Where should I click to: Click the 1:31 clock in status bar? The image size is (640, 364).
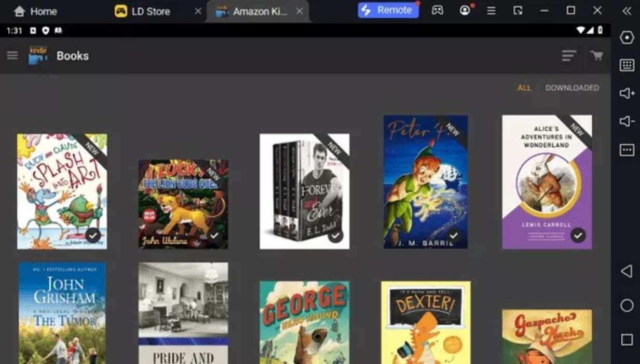[14, 31]
